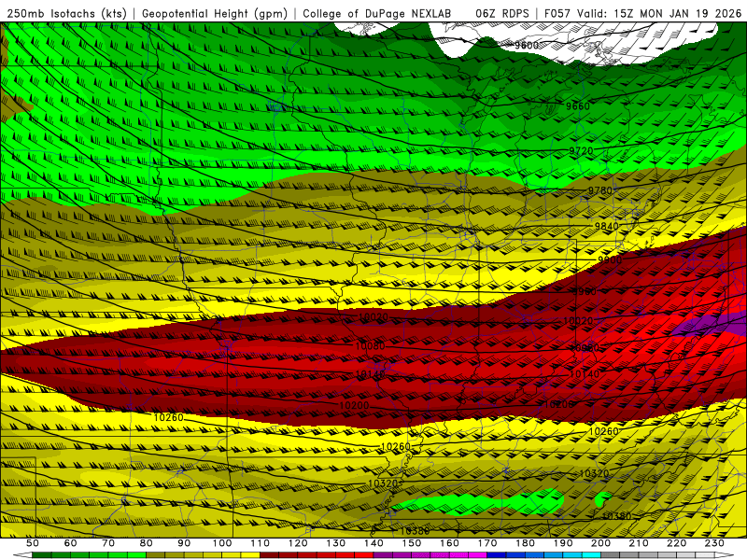Image resolution: width=747 pixels, height=560 pixels.
Task: Click the 100 knots legend number
Action: [222, 543]
